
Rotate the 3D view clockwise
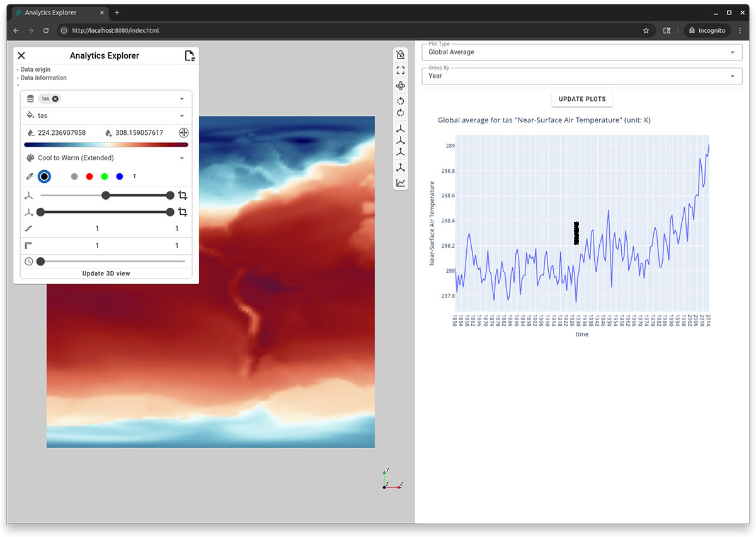(400, 113)
